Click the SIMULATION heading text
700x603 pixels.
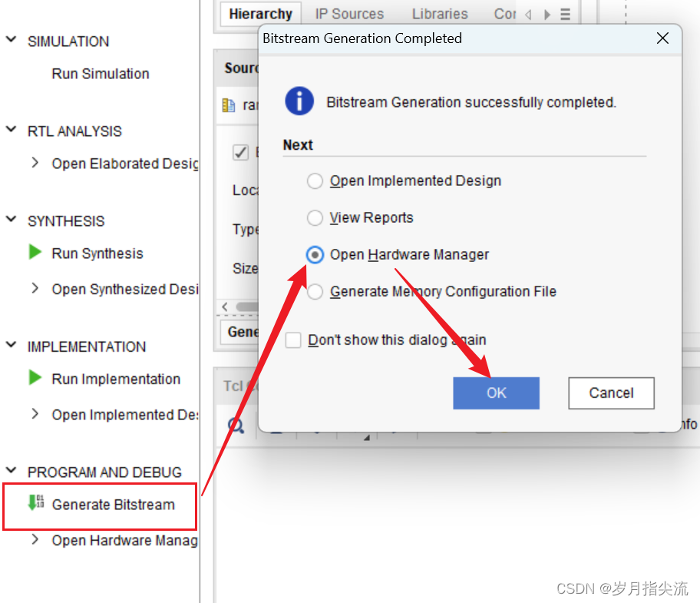coord(68,41)
